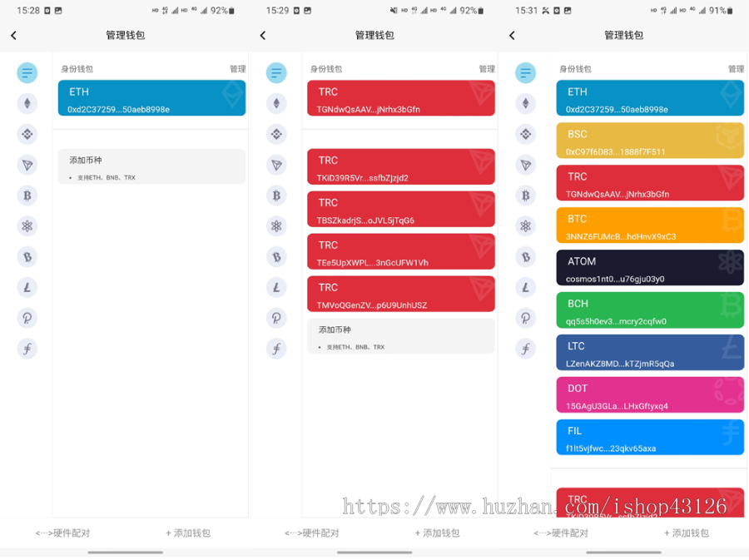Viewport: 749px width, 560px height.
Task: Open the DOT wallet card 15GAgU3GLa
Action: tap(650, 395)
